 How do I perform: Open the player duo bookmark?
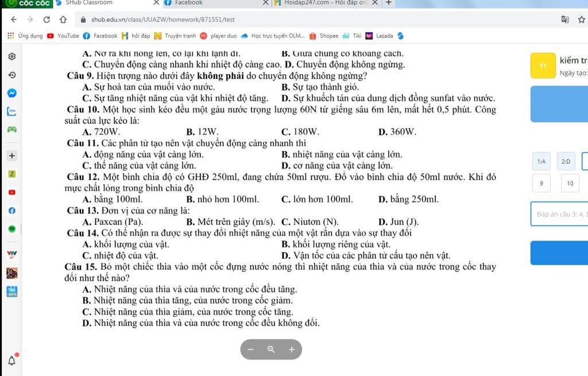pos(218,36)
